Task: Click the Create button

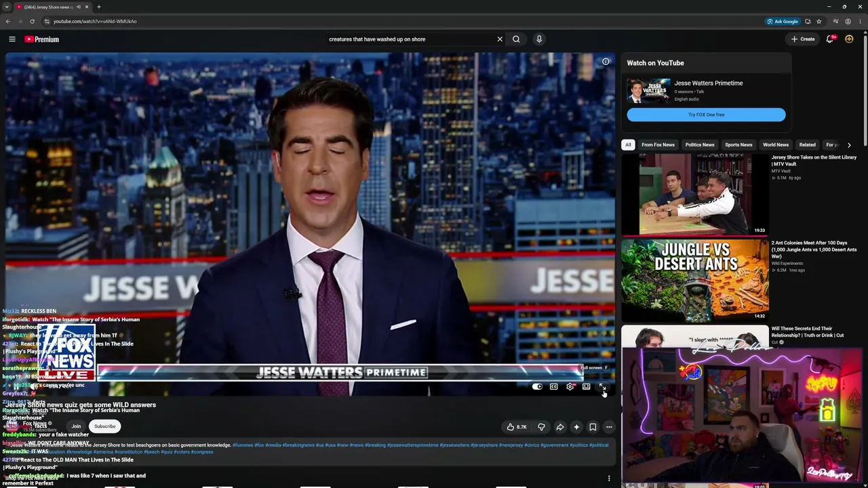Action: click(803, 39)
